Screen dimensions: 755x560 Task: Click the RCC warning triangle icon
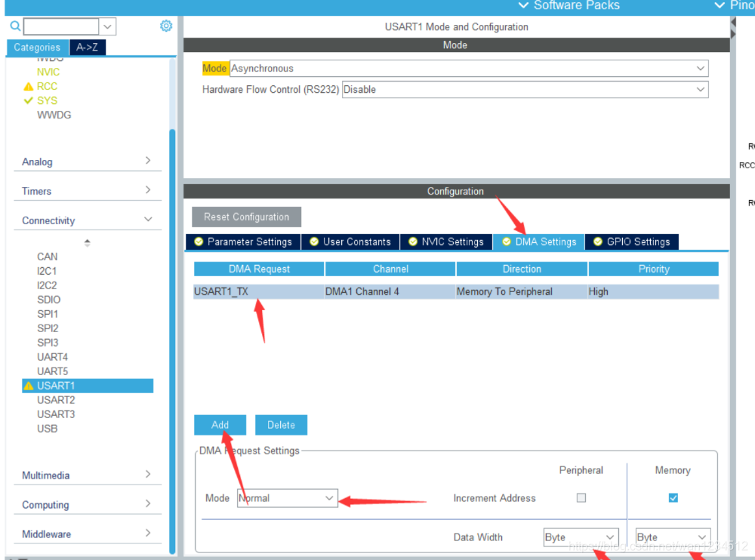pos(29,87)
